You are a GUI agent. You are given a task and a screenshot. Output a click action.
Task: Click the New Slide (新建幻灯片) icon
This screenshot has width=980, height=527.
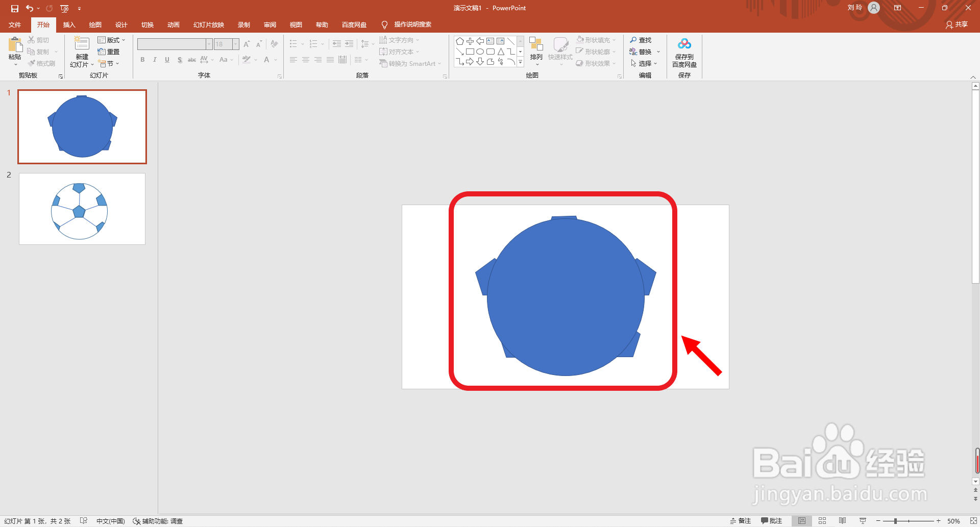82,44
